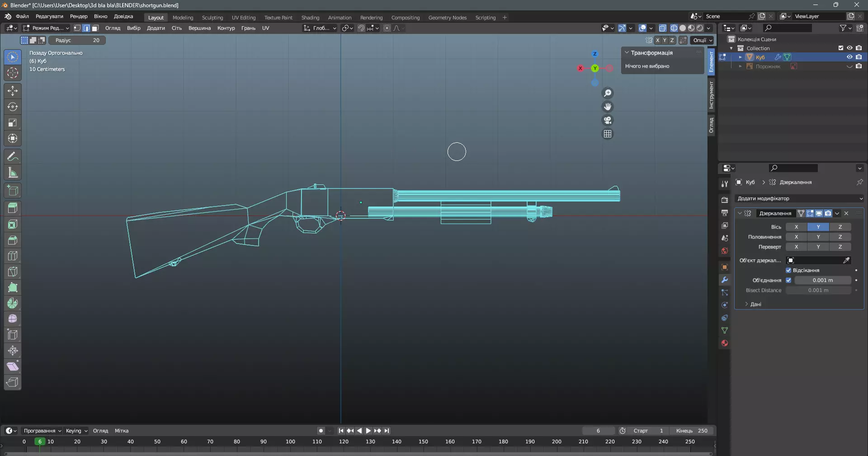Select the Edge Slide tool
This screenshot has height=456, width=868.
tap(13, 335)
